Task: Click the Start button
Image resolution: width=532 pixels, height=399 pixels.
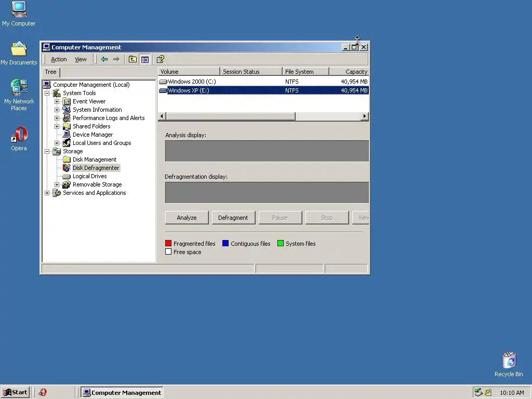Action: [x=16, y=393]
